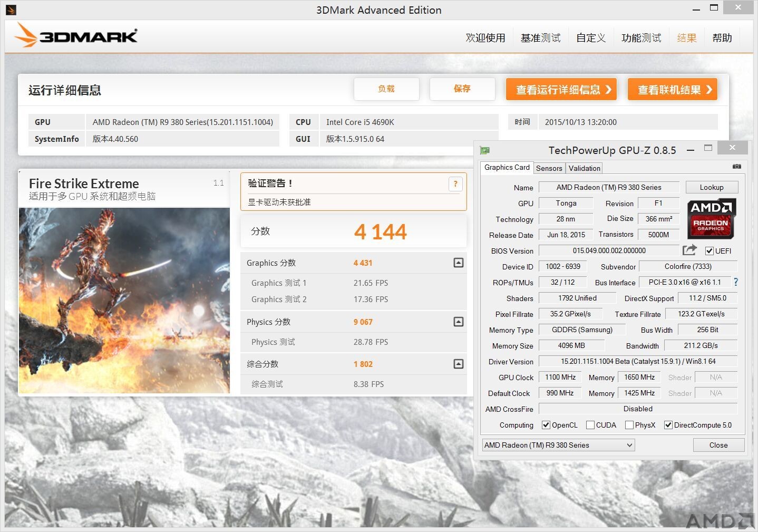
Task: Click the GPU-Z title bar app icon
Action: 485,150
